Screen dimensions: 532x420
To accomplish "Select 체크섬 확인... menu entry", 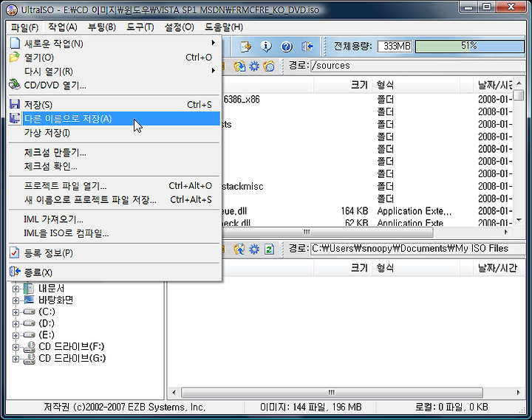I will click(115, 166).
